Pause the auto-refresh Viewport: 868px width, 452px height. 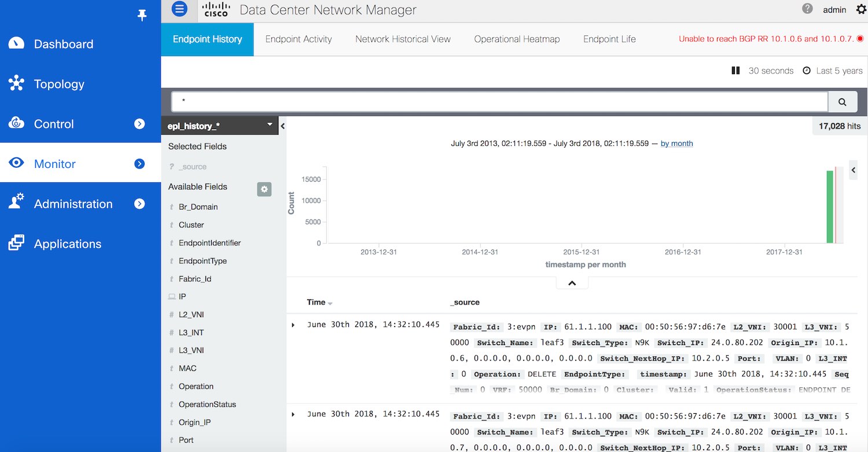(x=735, y=71)
